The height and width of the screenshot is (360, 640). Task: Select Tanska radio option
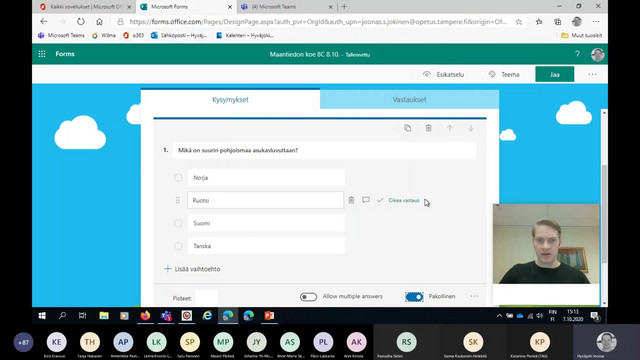coord(178,246)
